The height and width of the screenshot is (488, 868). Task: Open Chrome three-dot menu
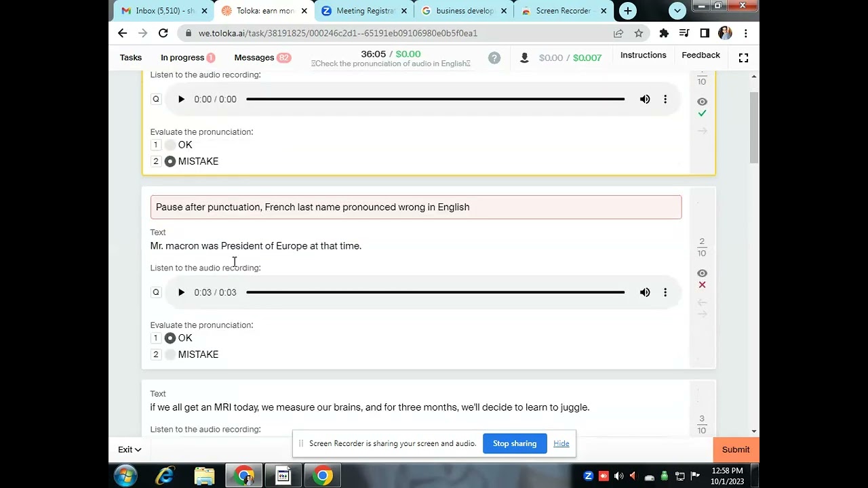(x=745, y=33)
